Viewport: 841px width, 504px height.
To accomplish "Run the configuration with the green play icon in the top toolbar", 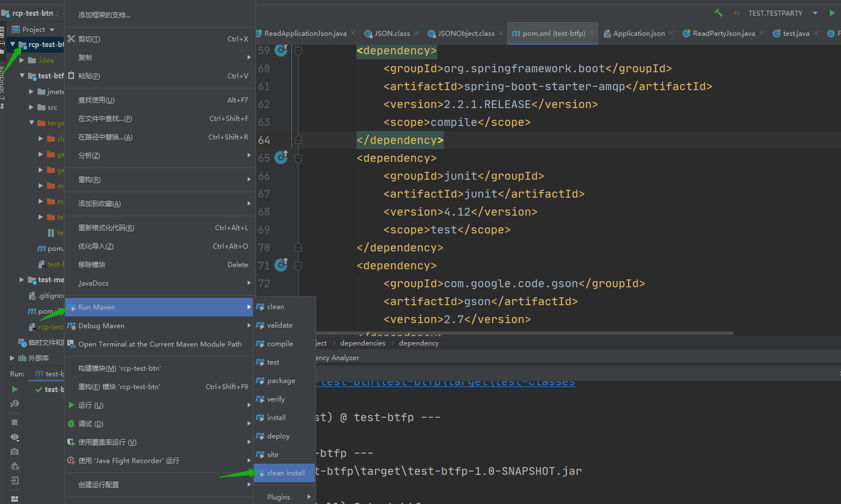I will pyautogui.click(x=832, y=13).
